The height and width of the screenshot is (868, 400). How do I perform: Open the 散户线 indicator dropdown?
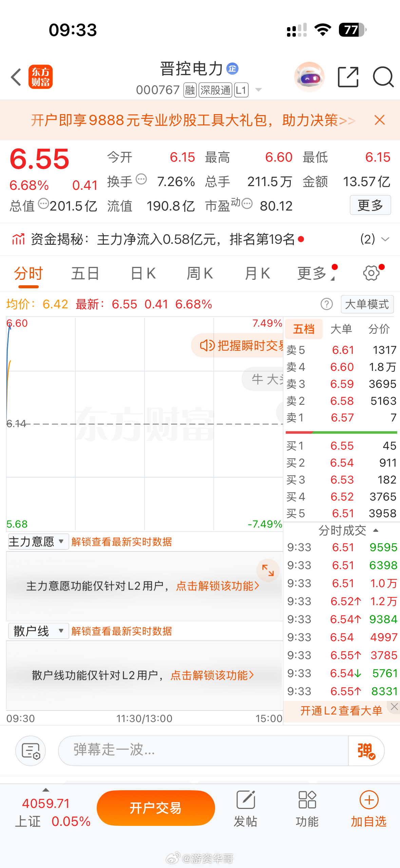38,631
